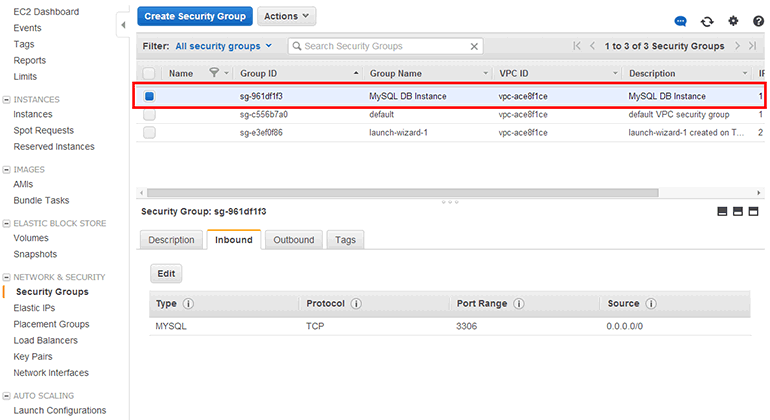Click the info icon beside Source
Image resolution: width=770 pixels, height=420 pixels.
tap(651, 304)
